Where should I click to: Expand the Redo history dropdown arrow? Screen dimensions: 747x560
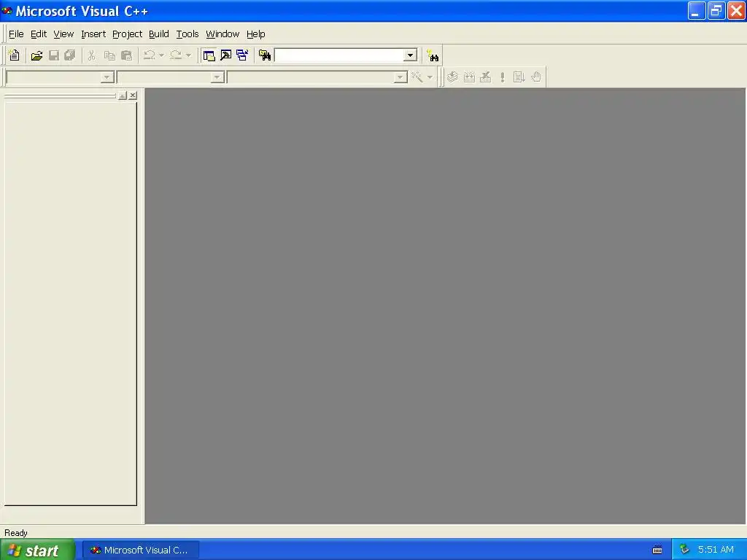(x=189, y=55)
